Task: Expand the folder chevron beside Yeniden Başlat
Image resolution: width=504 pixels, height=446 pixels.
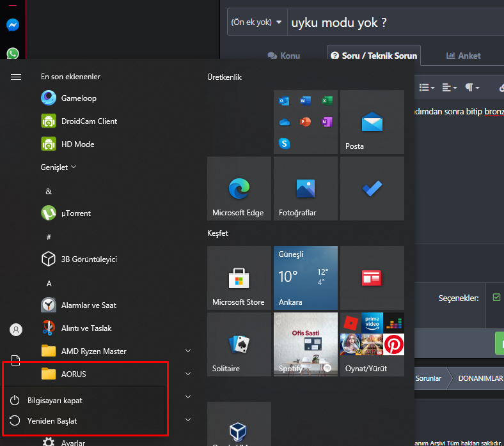Action: coord(188,420)
